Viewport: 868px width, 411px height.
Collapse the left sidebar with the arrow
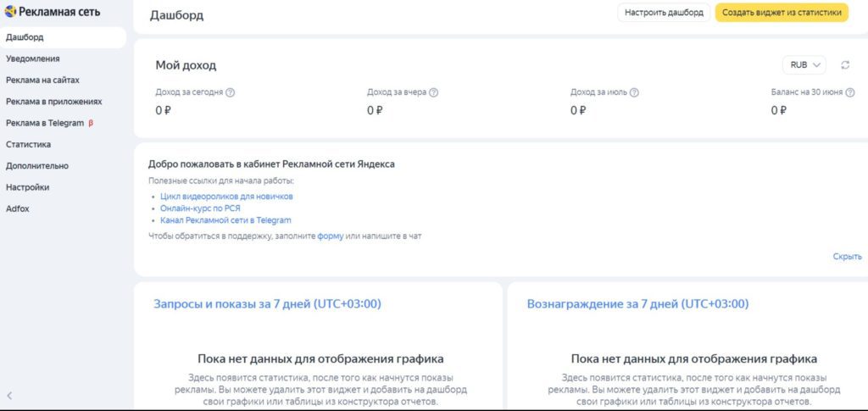click(9, 396)
